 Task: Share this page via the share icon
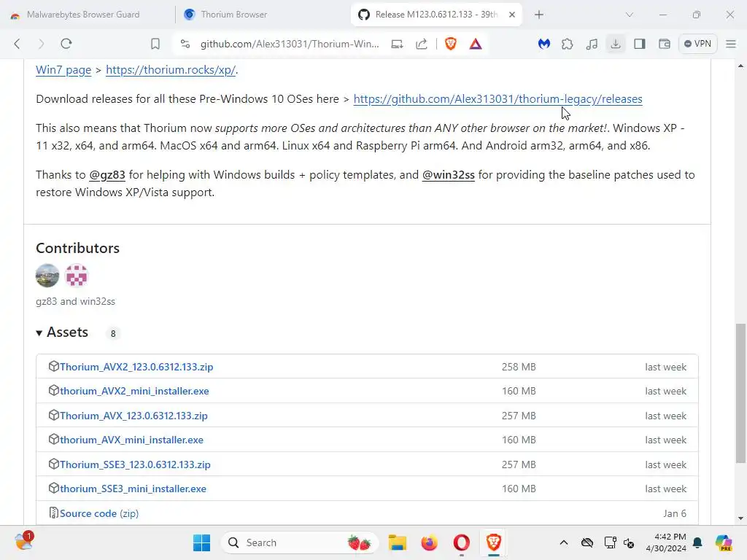[422, 44]
